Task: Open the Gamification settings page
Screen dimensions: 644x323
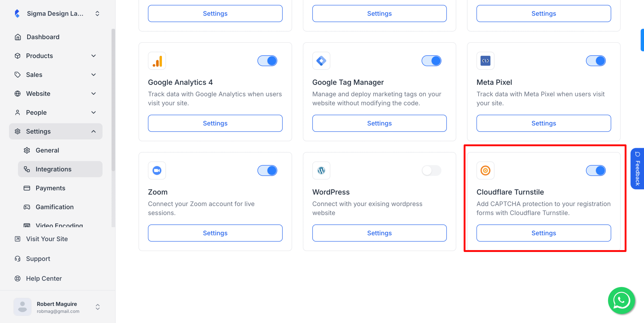Action: (x=60, y=207)
